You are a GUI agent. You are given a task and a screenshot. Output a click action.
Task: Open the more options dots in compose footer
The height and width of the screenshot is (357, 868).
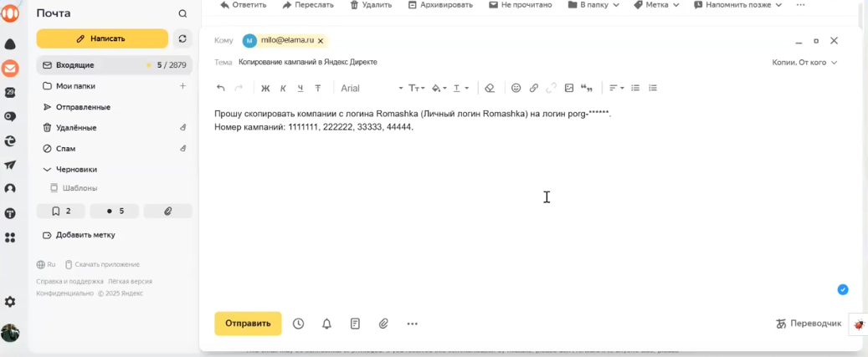413,324
